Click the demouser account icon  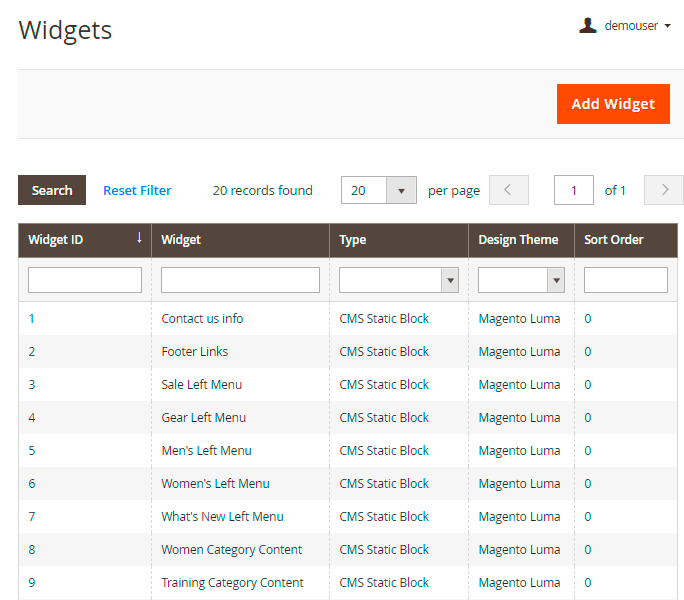click(588, 26)
